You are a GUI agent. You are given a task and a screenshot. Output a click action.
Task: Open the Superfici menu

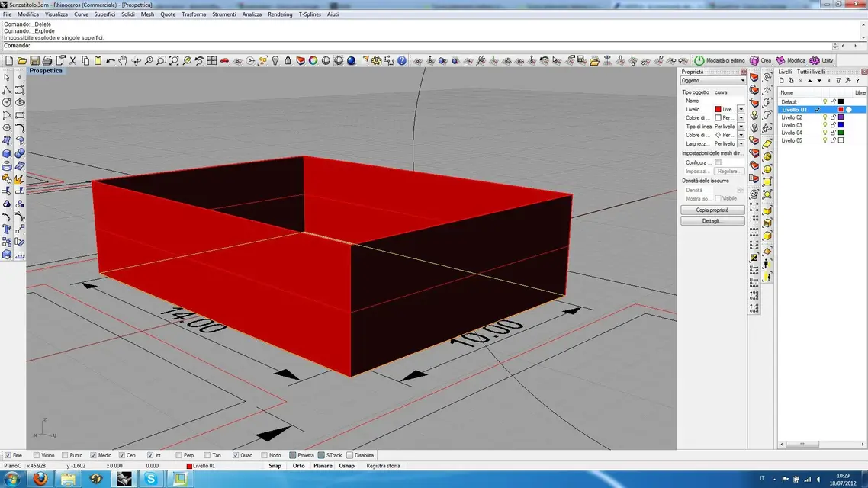pyautogui.click(x=104, y=14)
